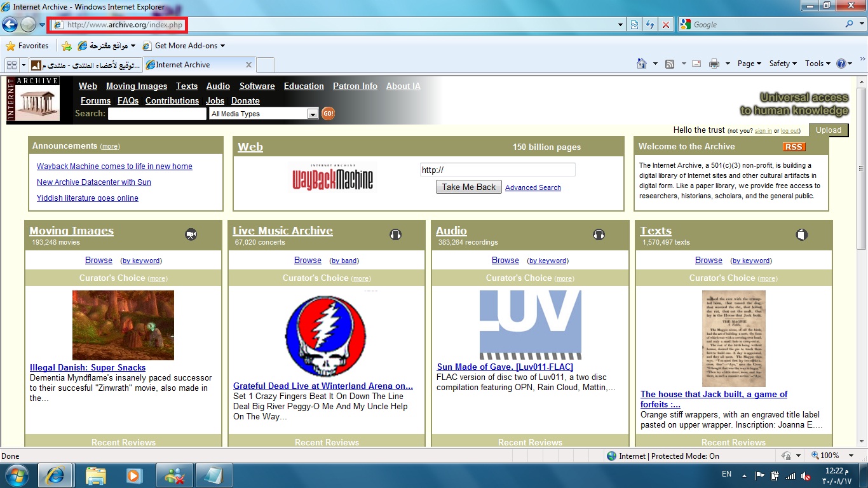Click the sign in link
Screen dimensions: 868x488
pos(763,131)
